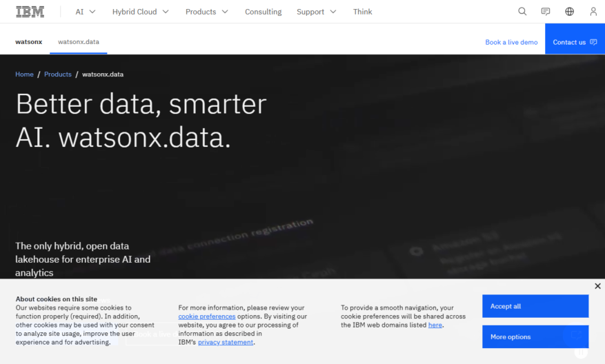Click the 'Better data, smarter AI' heading
The width and height of the screenshot is (605, 364).
141,121
